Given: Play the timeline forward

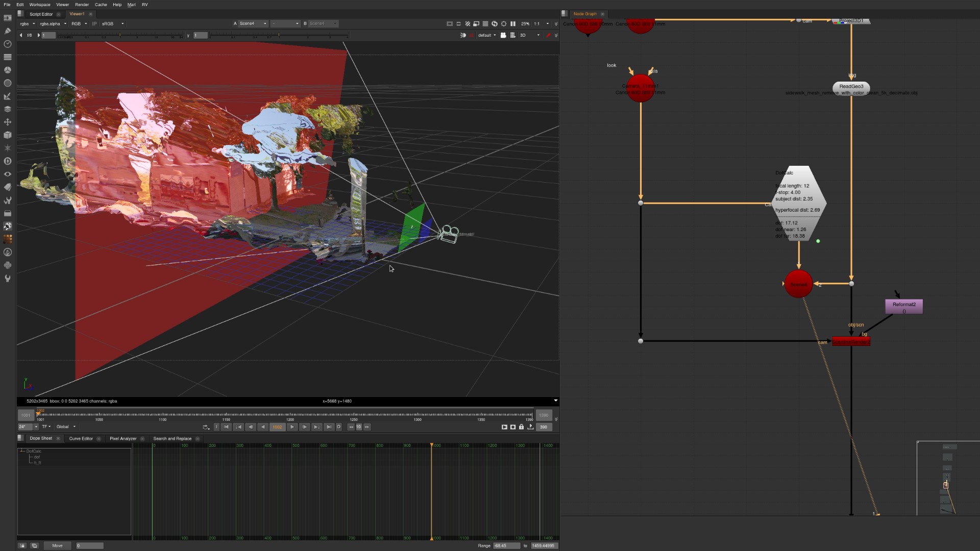Looking at the screenshot, I should tap(292, 427).
